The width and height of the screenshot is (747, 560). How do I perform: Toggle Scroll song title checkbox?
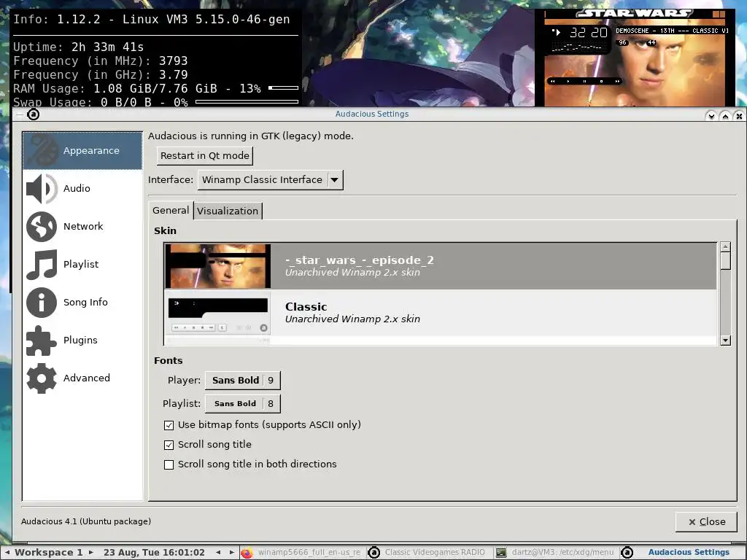coord(169,445)
